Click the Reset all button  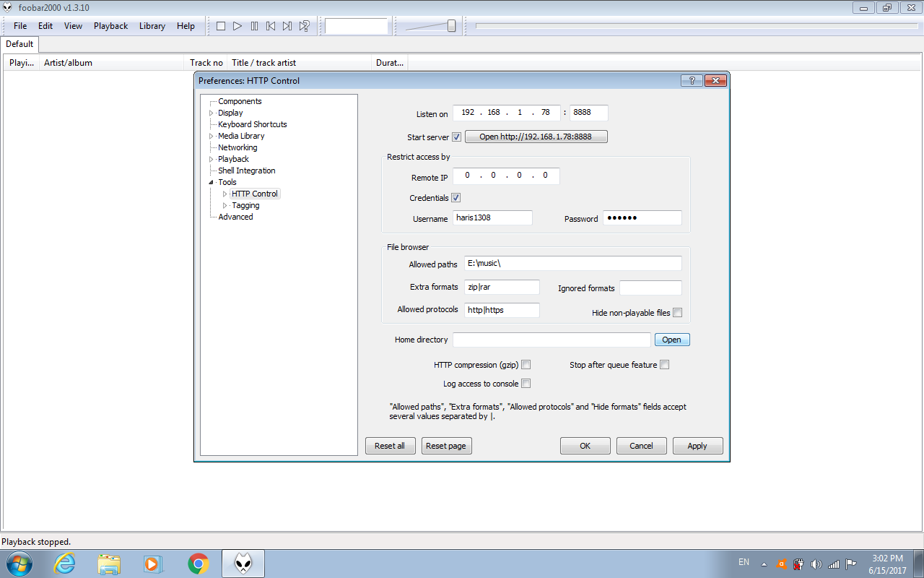pos(390,446)
